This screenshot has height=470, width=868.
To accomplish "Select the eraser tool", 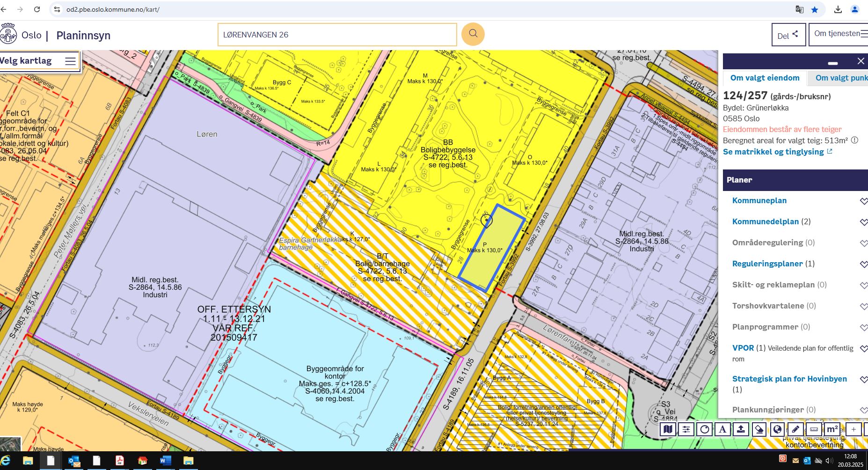I will point(759,429).
